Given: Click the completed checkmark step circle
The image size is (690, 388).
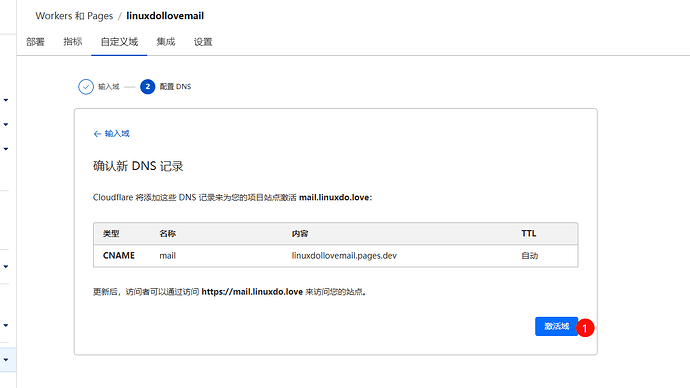Looking at the screenshot, I should point(86,87).
